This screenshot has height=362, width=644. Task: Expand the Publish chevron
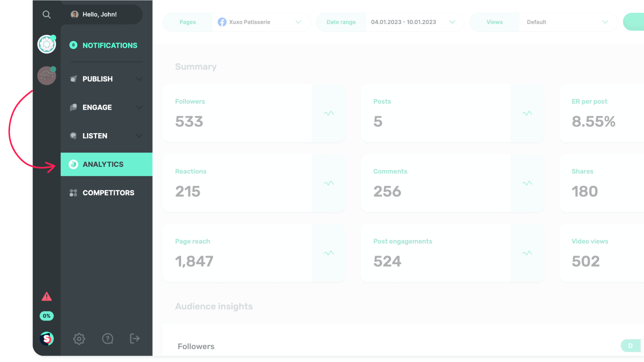(139, 79)
